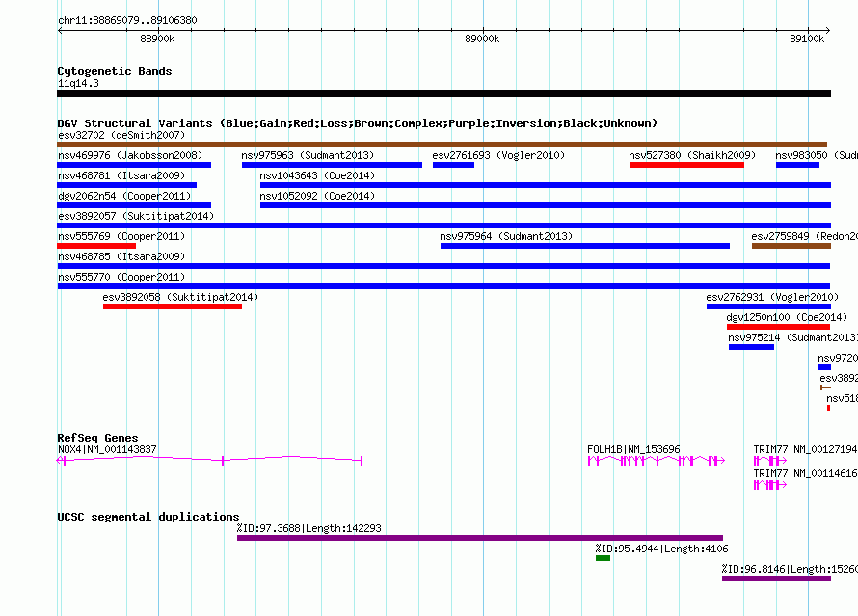Click the red dgv1250n100 (Coe2014) loss bar
This screenshot has width=858, height=616.
(x=778, y=327)
